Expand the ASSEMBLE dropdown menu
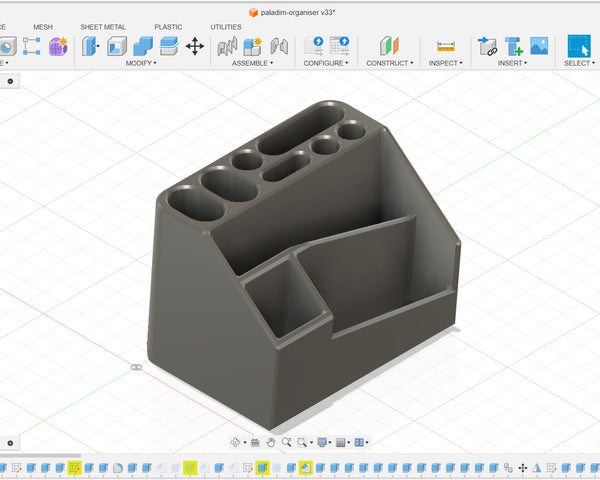600x480 pixels. (252, 63)
